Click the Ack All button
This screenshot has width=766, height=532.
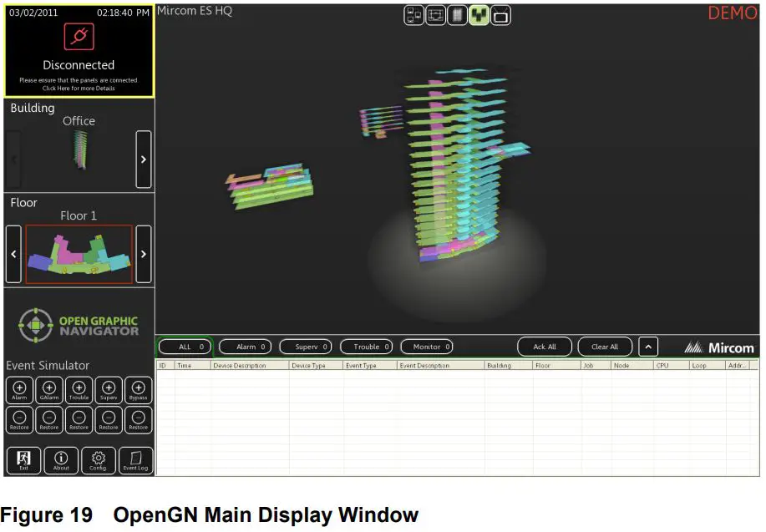pyautogui.click(x=545, y=347)
